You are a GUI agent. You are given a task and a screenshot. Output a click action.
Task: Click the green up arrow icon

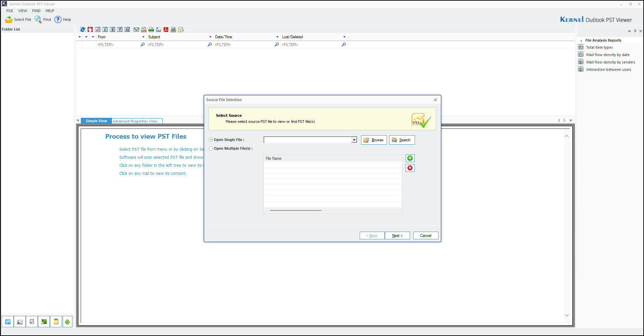coord(67,322)
